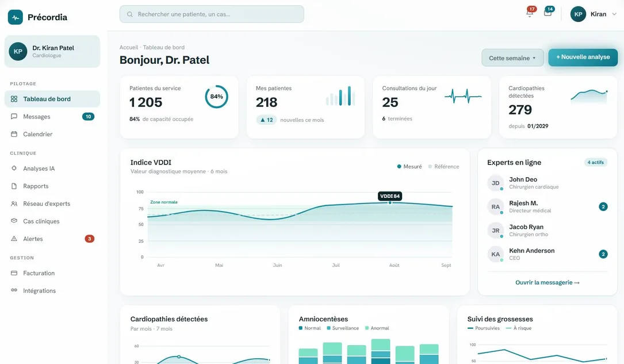624x364 pixels.
Task: Open Messages in the sidebar
Action: (x=52, y=117)
